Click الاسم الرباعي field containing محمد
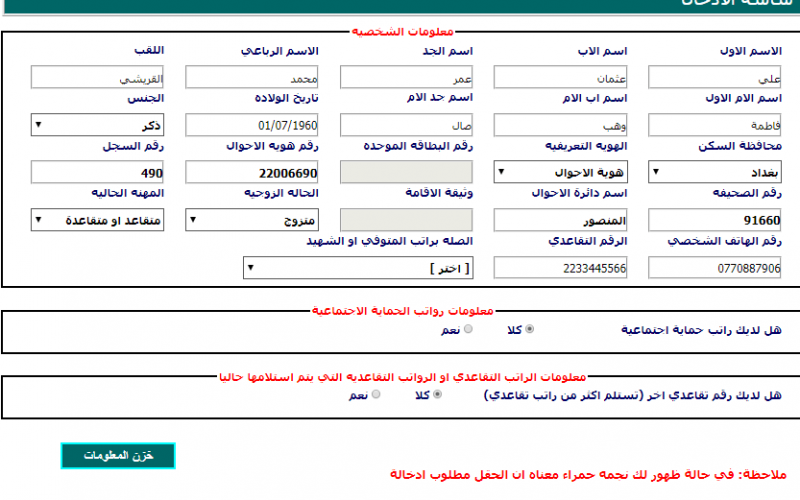This screenshot has height=500, width=800. (252, 78)
